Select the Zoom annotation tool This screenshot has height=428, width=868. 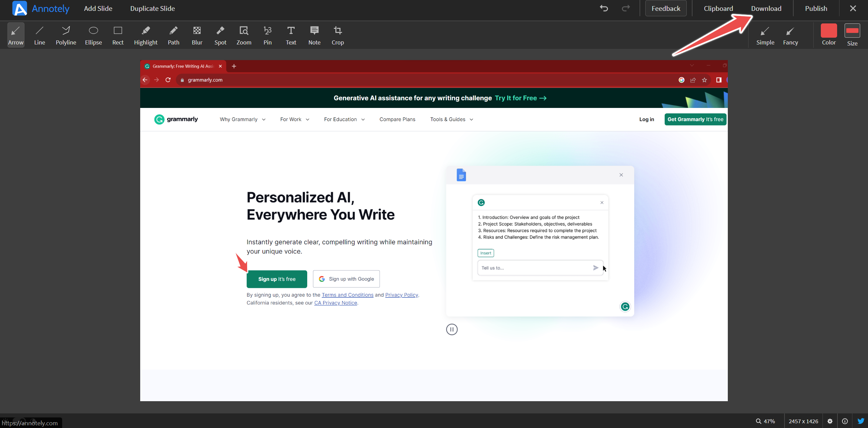[x=244, y=35]
